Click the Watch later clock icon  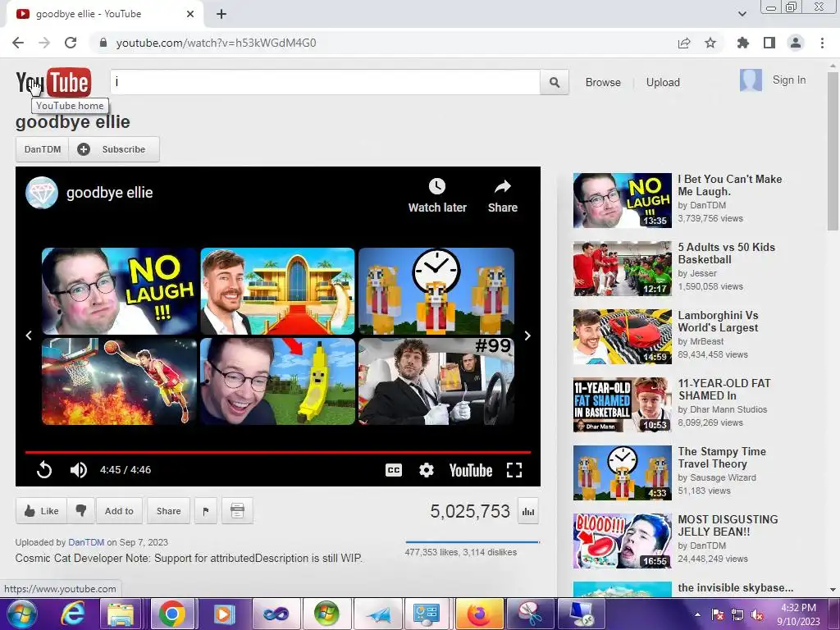[437, 186]
